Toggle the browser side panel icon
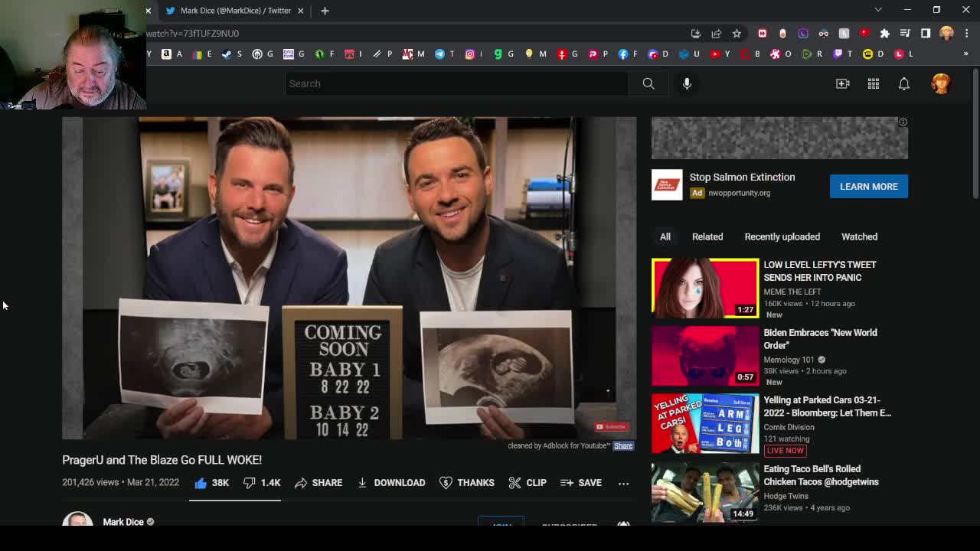 tap(926, 34)
